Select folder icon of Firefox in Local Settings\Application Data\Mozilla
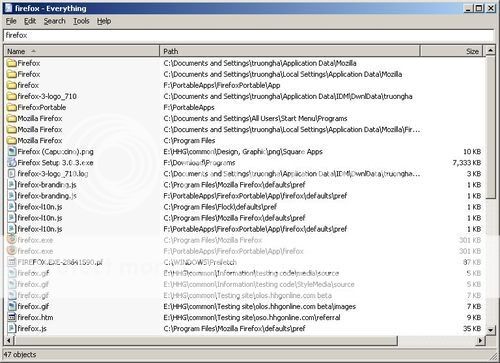The width and height of the screenshot is (500, 363). click(12, 74)
